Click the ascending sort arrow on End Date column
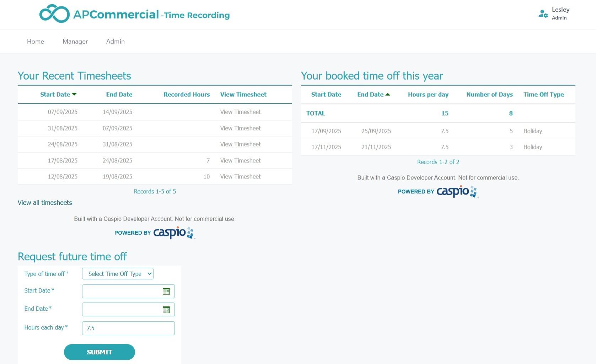The image size is (596, 364). coord(388,94)
